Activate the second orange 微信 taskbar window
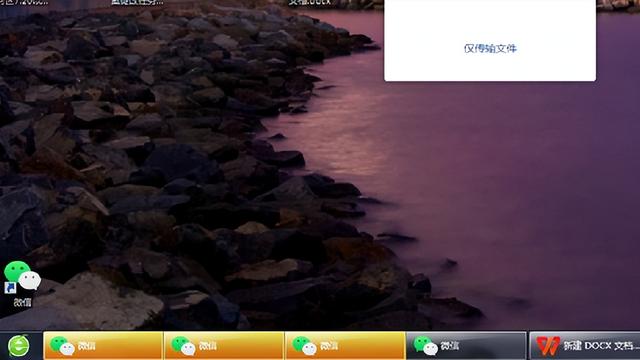The image size is (640, 360). [224, 346]
